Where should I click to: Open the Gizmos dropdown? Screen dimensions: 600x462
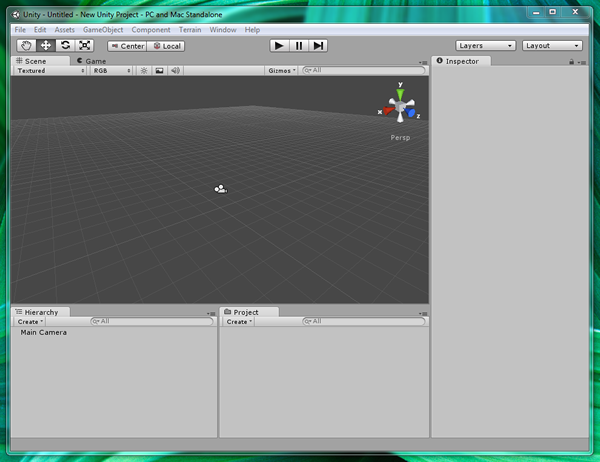pos(282,71)
